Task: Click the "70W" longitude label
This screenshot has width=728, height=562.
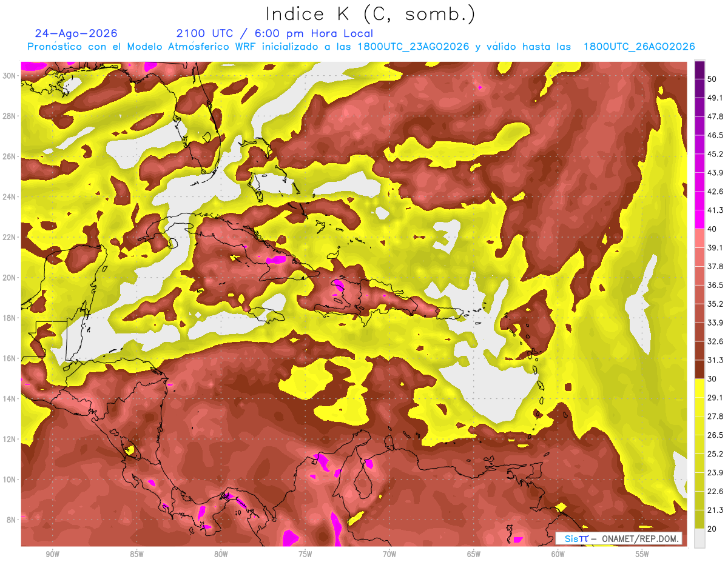Action: (x=389, y=555)
